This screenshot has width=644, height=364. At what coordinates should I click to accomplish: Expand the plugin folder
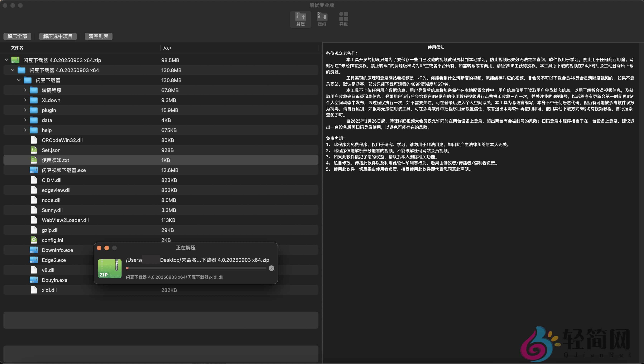(25, 110)
